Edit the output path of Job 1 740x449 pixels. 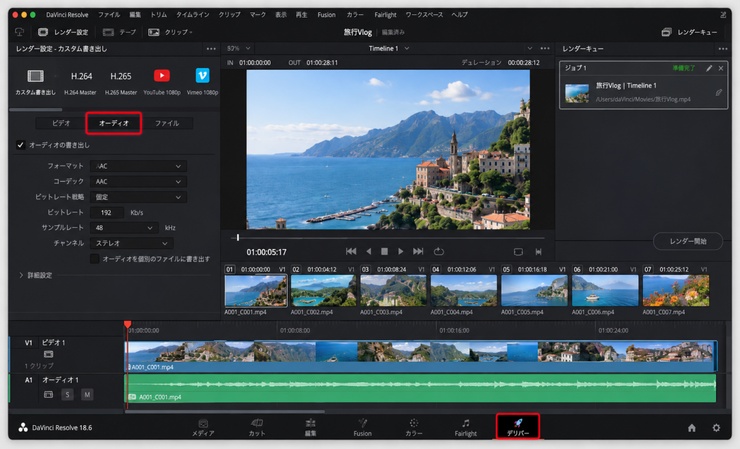(x=718, y=93)
